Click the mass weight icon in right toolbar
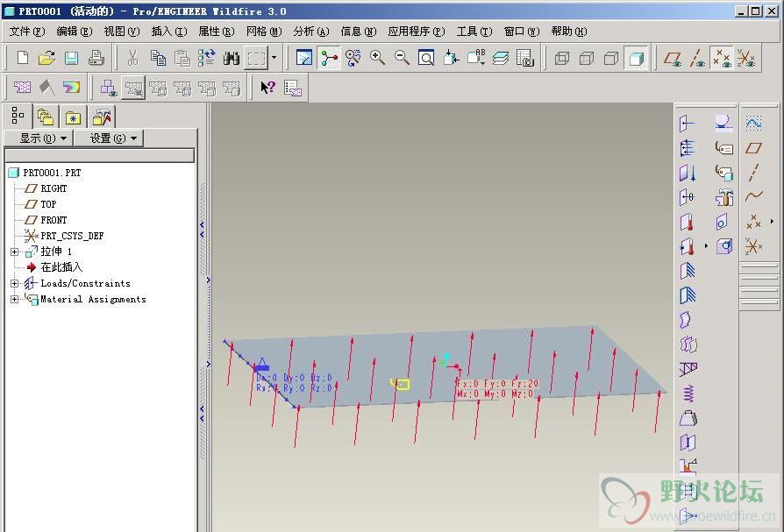The width and height of the screenshot is (784, 532). click(x=688, y=418)
